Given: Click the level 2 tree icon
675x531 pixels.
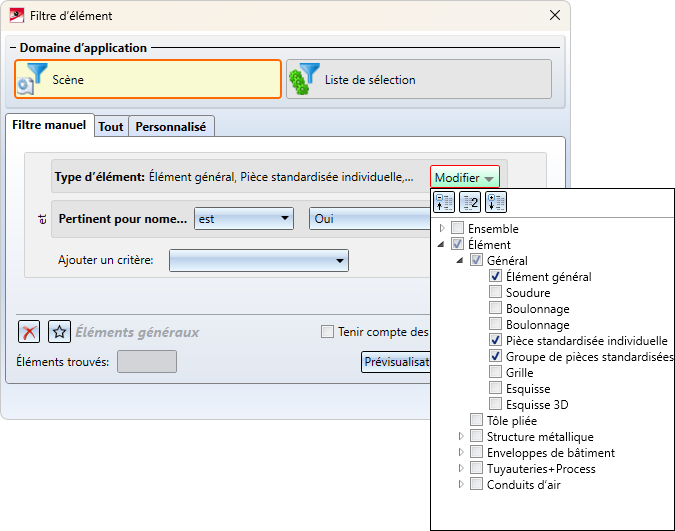Looking at the screenshot, I should [x=470, y=202].
